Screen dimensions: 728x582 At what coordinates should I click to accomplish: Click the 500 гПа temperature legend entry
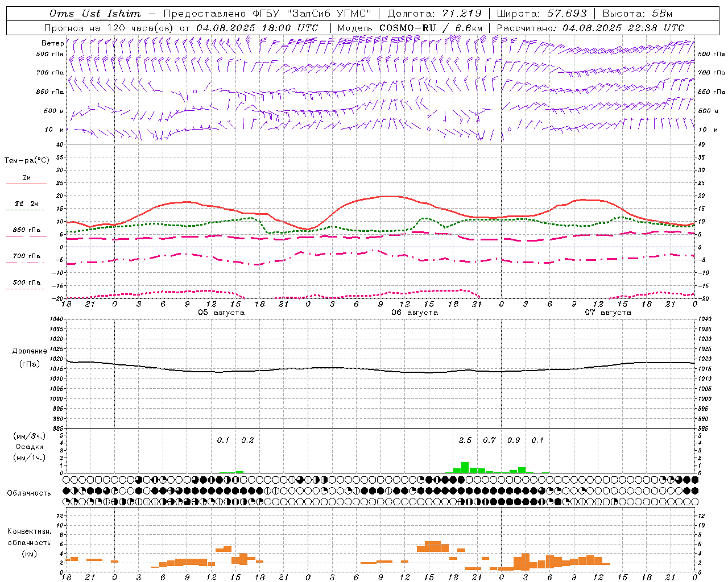[27, 282]
